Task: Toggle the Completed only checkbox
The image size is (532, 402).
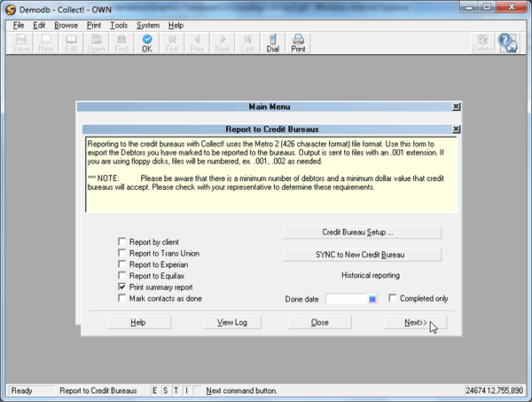Action: [x=393, y=298]
